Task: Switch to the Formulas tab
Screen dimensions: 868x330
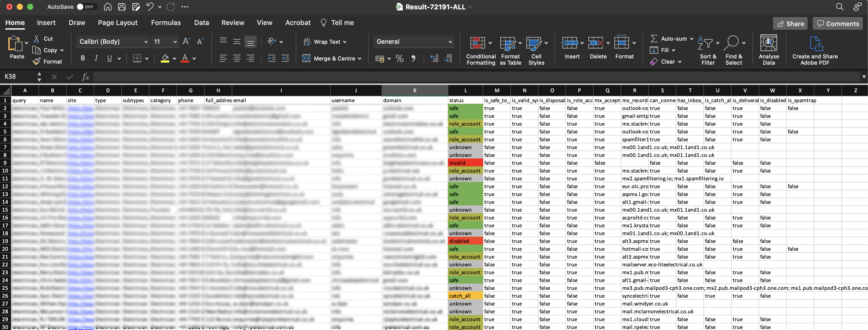Action: click(166, 22)
